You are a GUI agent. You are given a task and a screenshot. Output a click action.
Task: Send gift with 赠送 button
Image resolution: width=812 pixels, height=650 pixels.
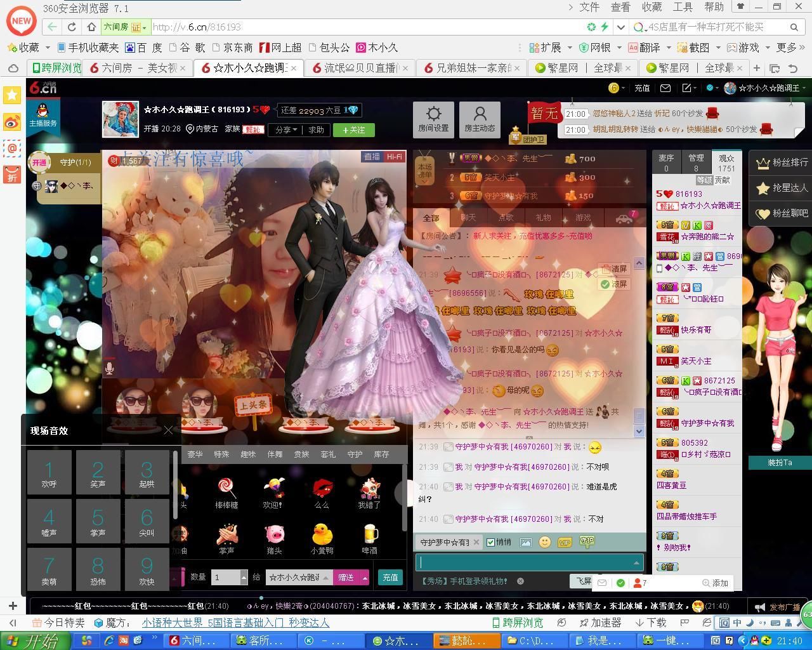point(346,577)
